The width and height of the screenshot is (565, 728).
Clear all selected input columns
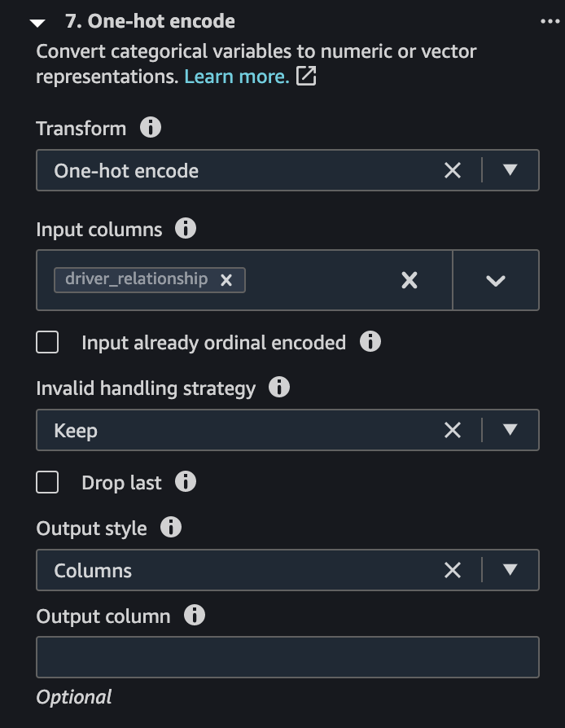tap(409, 280)
